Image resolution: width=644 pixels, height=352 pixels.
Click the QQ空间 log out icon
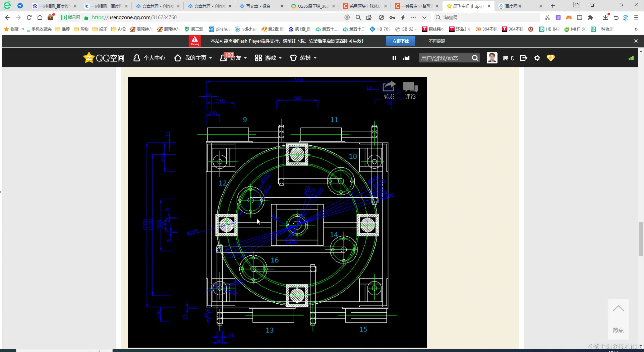523,58
